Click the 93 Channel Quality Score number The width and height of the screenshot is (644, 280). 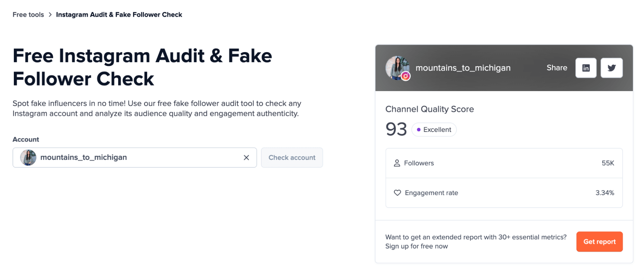(396, 129)
